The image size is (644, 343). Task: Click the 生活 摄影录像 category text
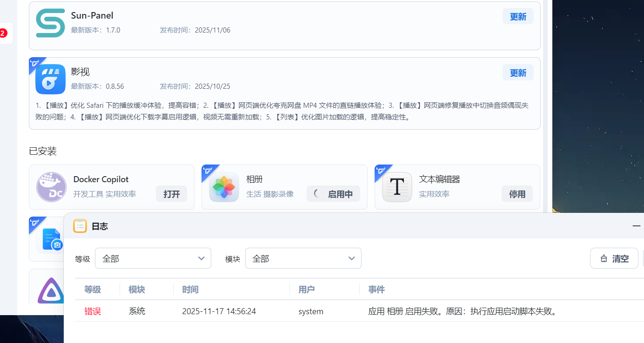270,194
